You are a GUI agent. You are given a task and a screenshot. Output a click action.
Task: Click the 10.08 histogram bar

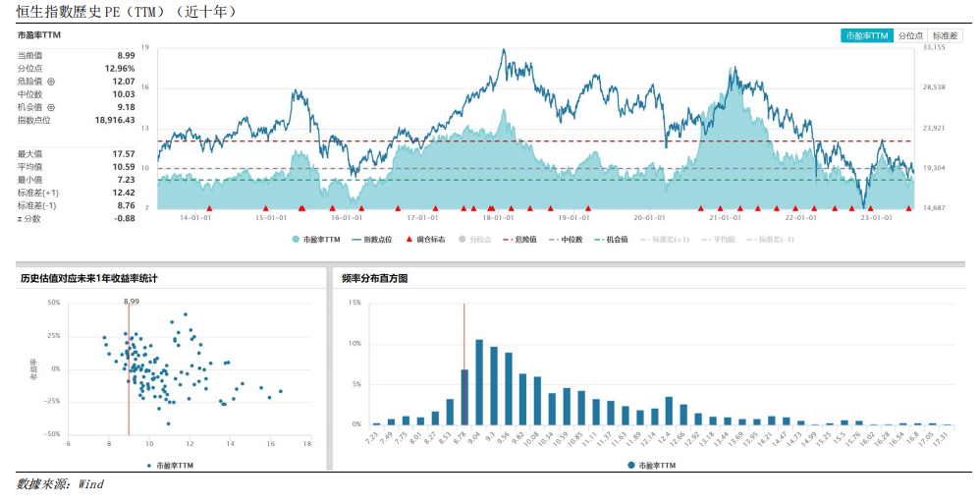[x=537, y=401]
